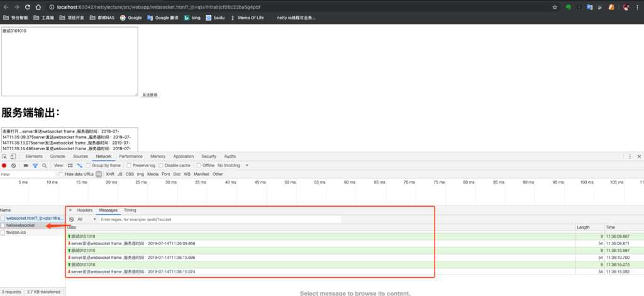Clear the network log icon
This screenshot has height=296, width=644.
14,165
